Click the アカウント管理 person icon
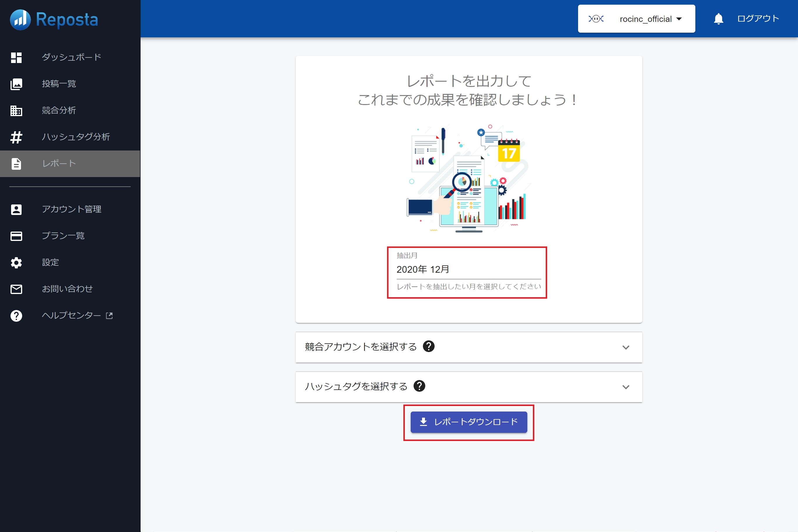Image resolution: width=798 pixels, height=532 pixels. click(16, 209)
